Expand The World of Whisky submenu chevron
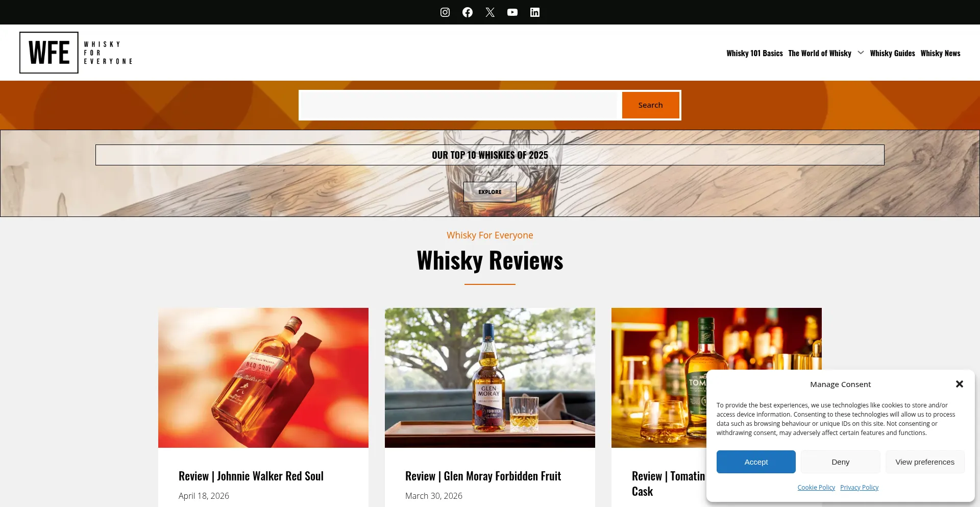Screen dimensions: 980x507 861,53
